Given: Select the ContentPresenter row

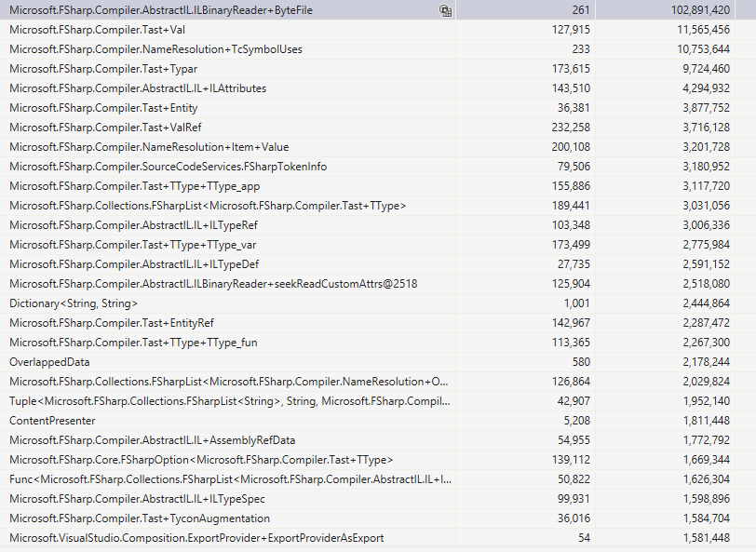Looking at the screenshot, I should tap(378, 421).
